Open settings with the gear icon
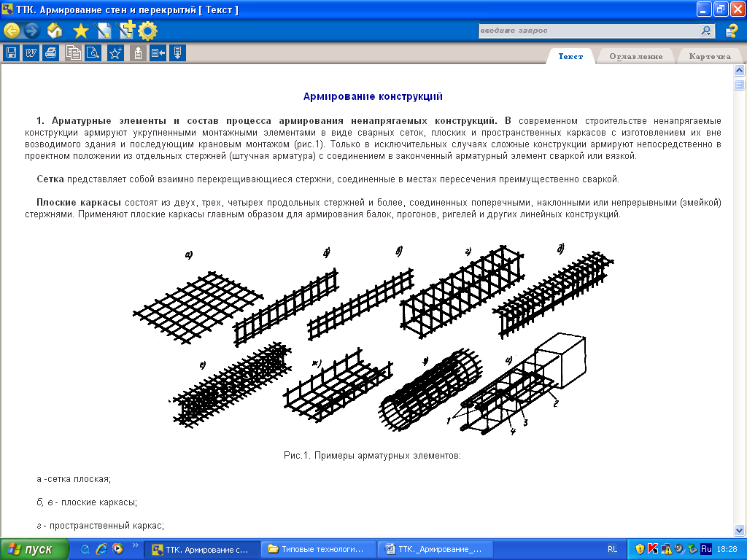 [148, 31]
